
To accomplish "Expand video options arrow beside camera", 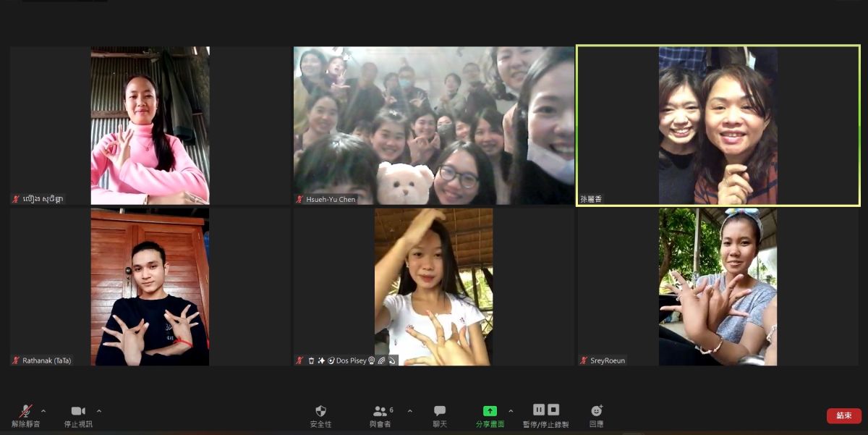I will [x=99, y=411].
